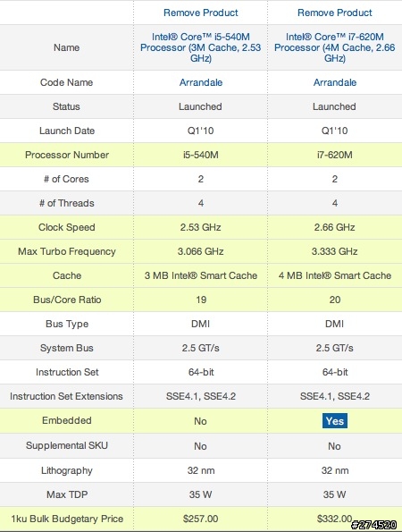This screenshot has width=402, height=532.
Task: Select the $332.00 price cell
Action: [334, 519]
